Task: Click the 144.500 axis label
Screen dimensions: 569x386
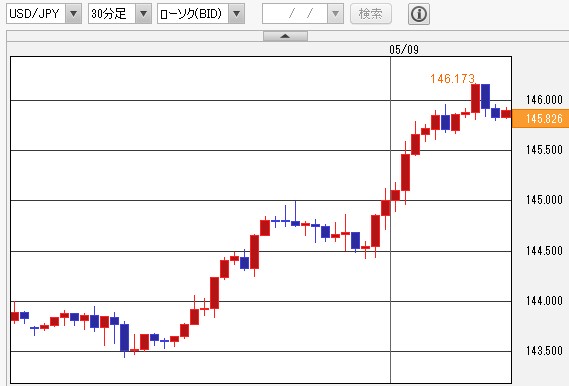Action: coord(544,250)
